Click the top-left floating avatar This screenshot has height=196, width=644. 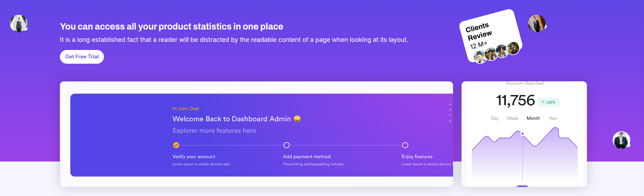pos(18,24)
